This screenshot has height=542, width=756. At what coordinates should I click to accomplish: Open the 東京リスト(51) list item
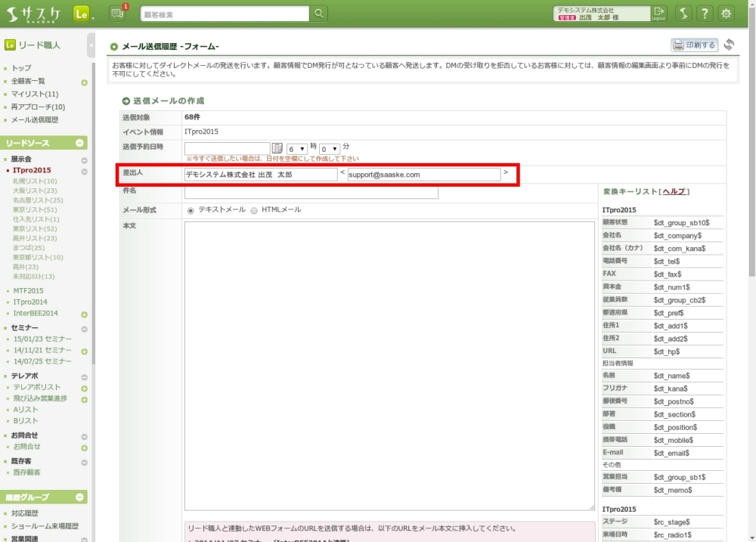tap(35, 210)
